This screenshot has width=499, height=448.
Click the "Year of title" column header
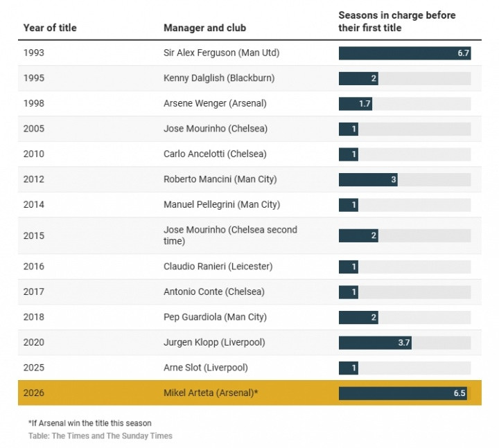click(x=50, y=28)
